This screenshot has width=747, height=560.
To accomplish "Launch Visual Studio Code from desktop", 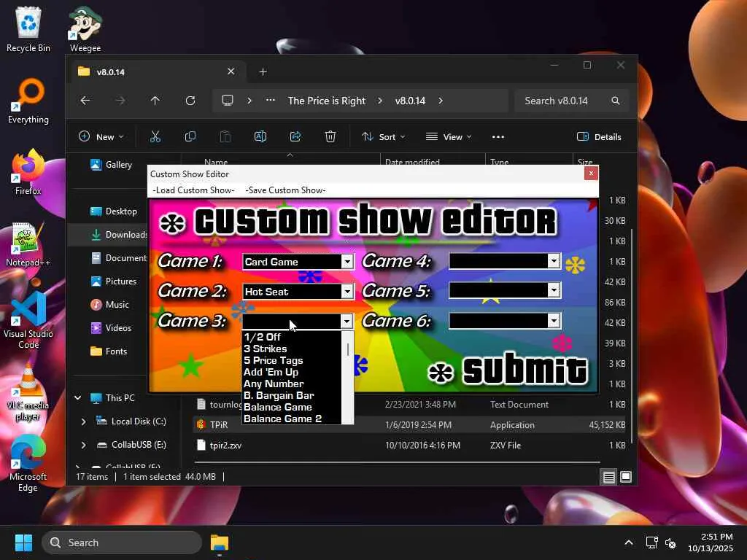I will point(28,320).
